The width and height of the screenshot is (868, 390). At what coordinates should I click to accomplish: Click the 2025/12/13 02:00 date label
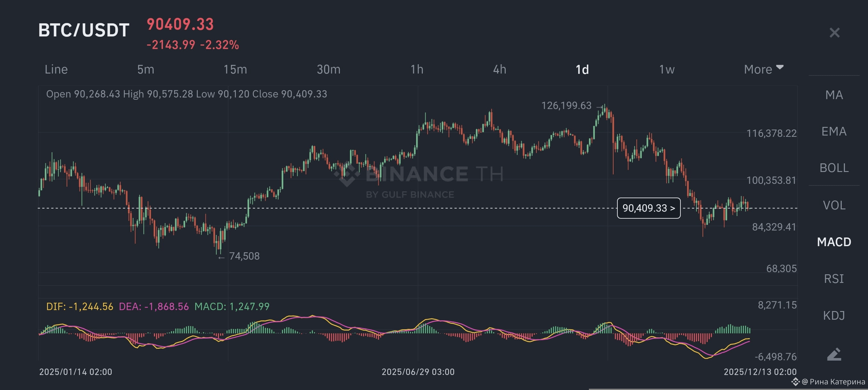[760, 372]
